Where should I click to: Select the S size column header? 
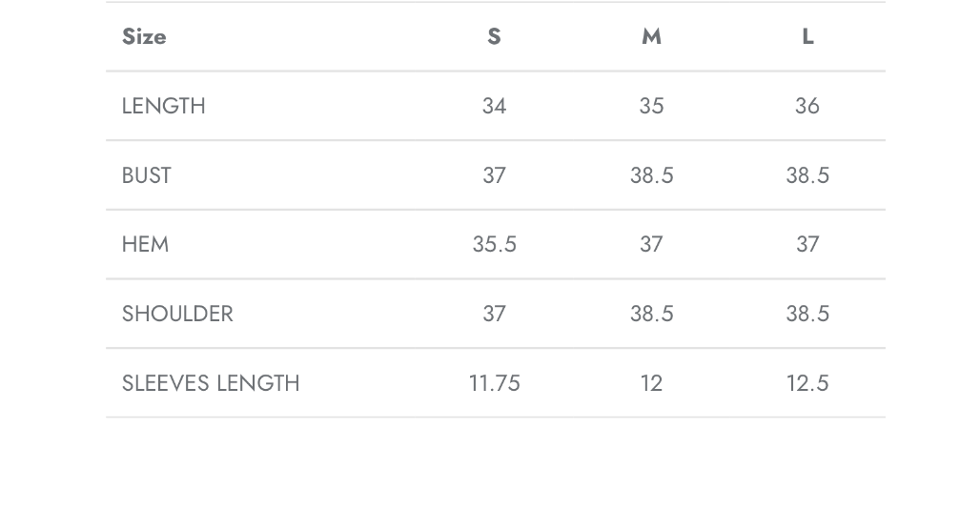[494, 36]
